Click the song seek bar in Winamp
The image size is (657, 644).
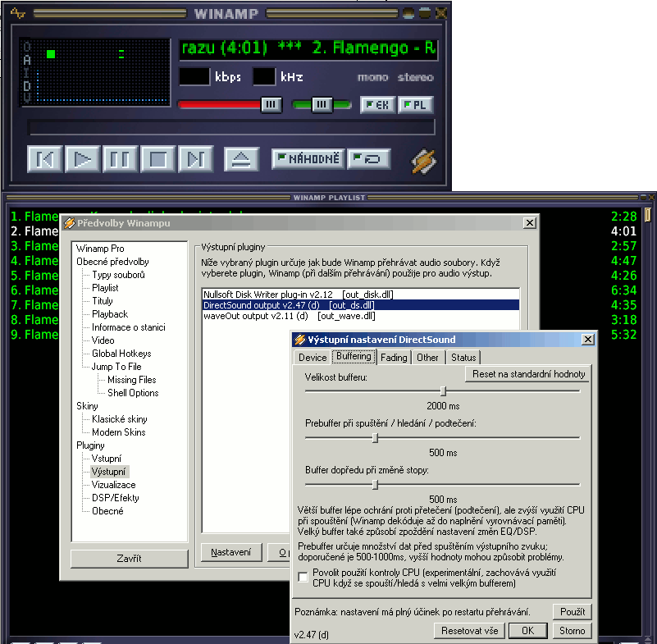tap(230, 127)
